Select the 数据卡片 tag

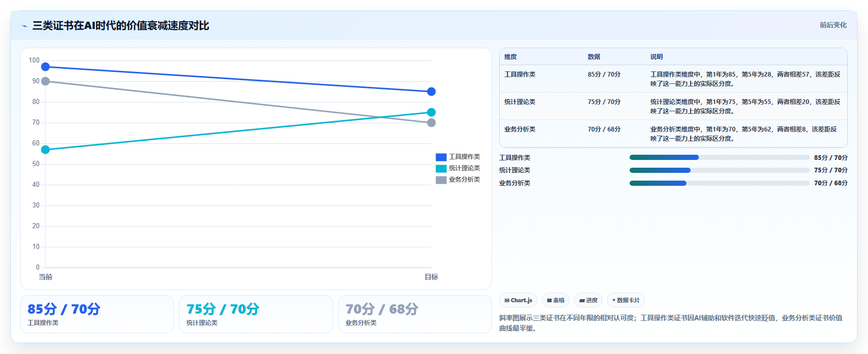(626, 300)
